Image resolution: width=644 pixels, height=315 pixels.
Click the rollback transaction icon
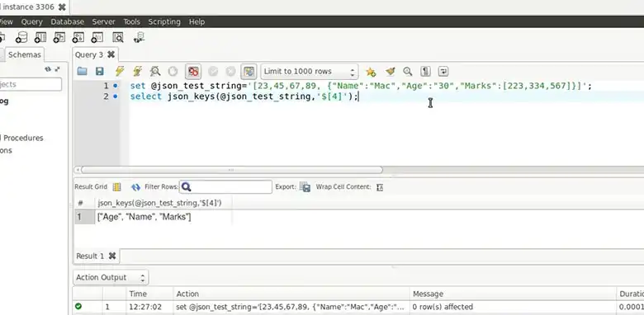[231, 72]
